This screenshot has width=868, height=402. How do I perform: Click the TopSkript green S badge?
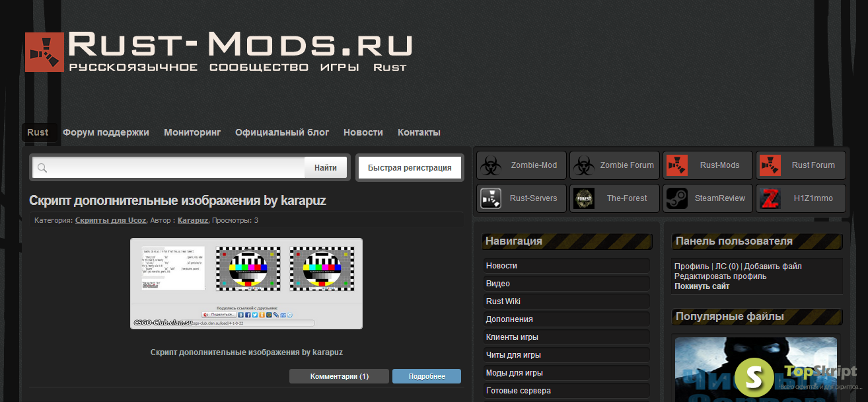[754, 377]
